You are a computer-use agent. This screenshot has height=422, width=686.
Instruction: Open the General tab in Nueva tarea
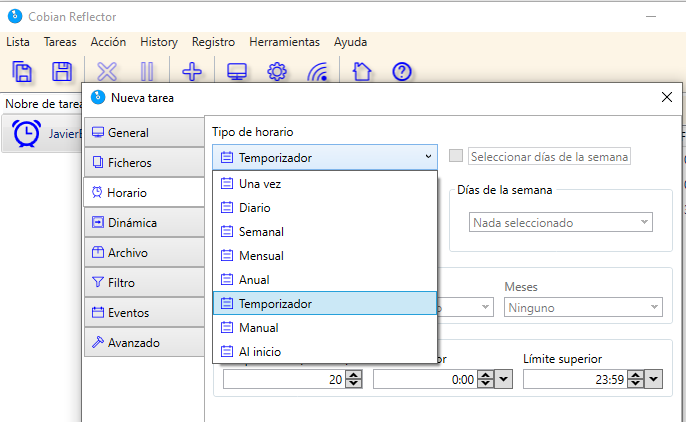point(144,133)
